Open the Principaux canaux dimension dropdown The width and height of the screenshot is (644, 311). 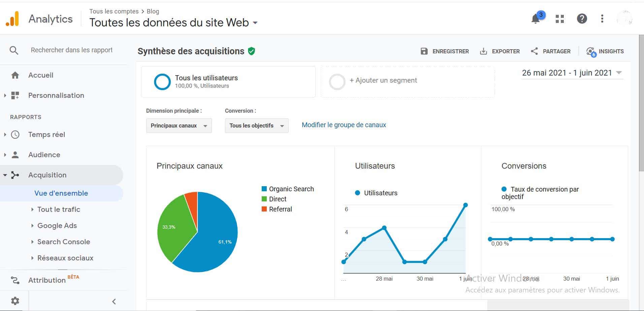(179, 125)
